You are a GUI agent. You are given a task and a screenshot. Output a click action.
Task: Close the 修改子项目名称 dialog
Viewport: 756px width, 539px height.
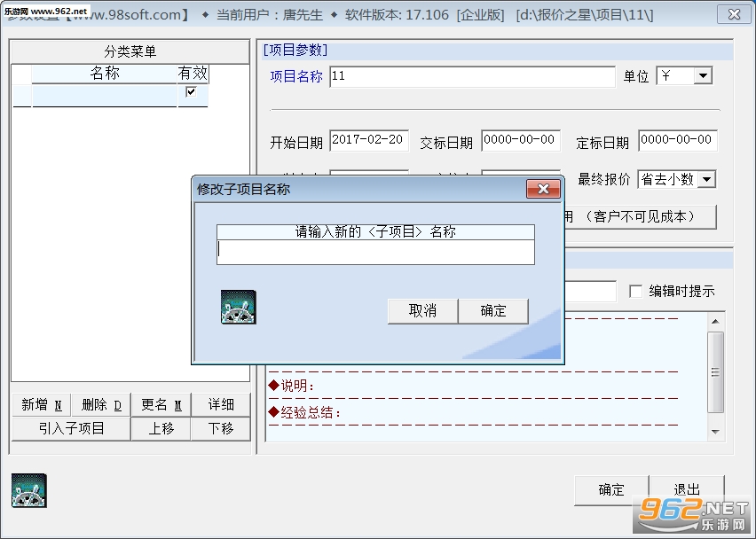[x=543, y=189]
